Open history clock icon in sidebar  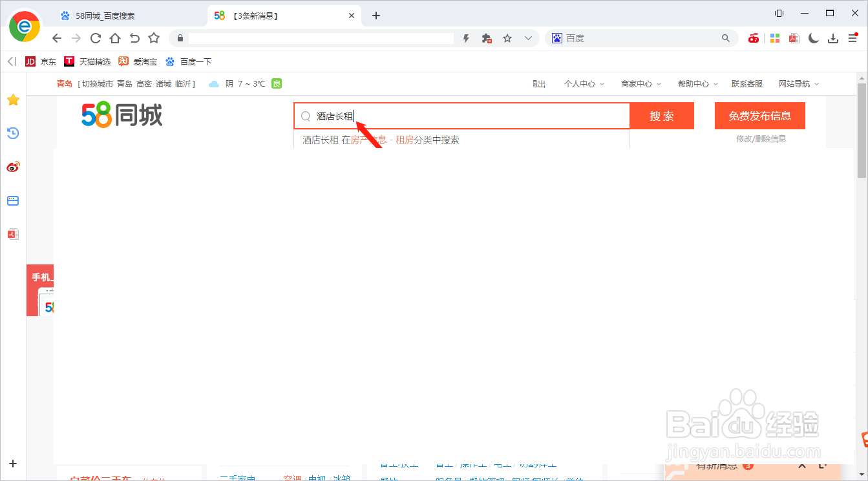13,133
